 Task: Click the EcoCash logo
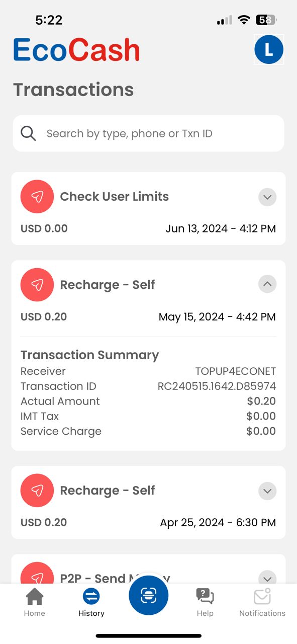(76, 50)
